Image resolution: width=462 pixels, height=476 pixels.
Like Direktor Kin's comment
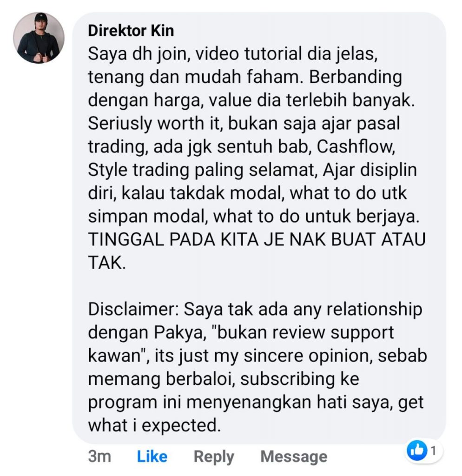click(152, 456)
